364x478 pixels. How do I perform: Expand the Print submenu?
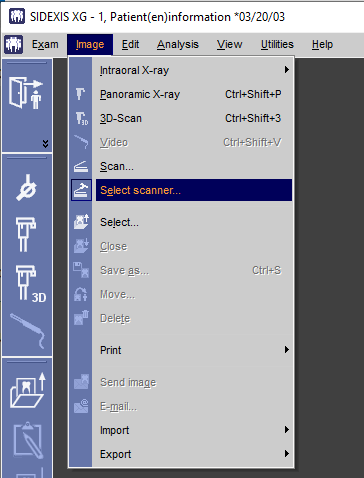click(193, 350)
